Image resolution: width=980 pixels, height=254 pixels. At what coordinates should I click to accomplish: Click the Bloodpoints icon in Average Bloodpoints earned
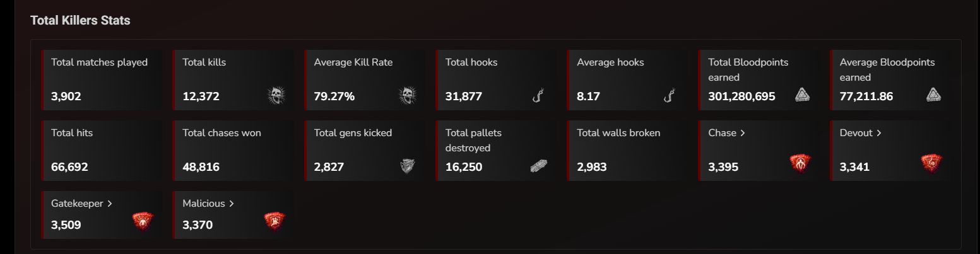click(x=933, y=95)
